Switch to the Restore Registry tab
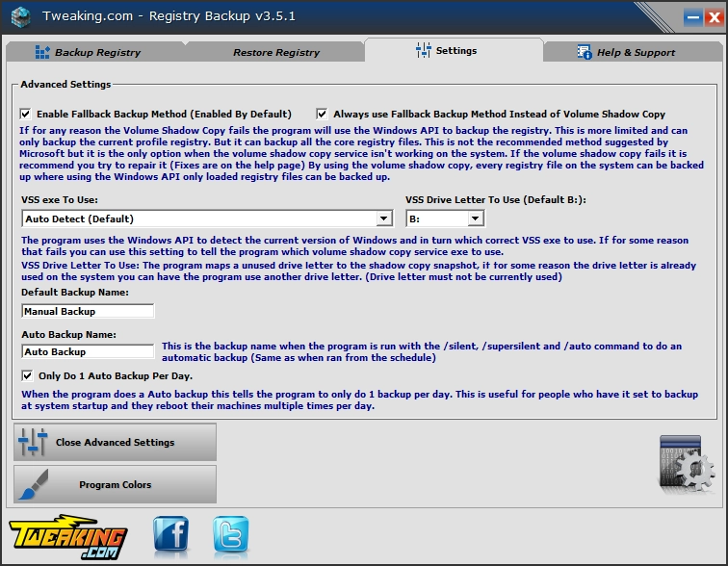 [276, 52]
